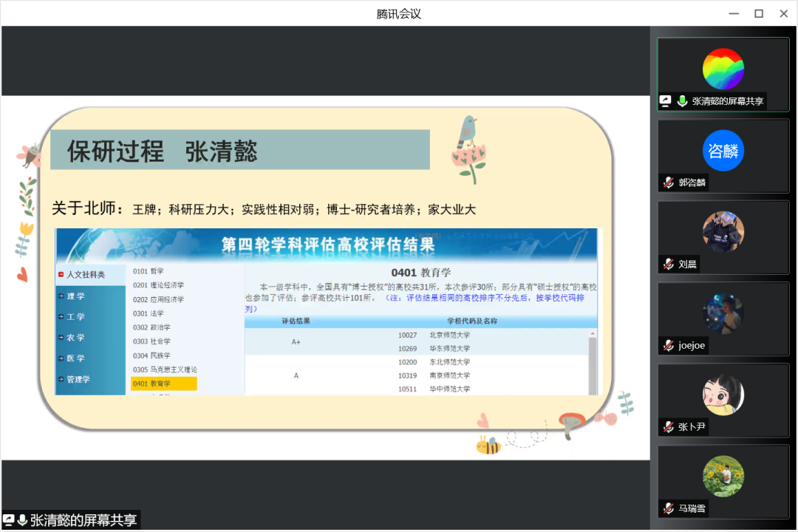Expand the 管理学 category arrow
The width and height of the screenshot is (798, 532).
[61, 379]
